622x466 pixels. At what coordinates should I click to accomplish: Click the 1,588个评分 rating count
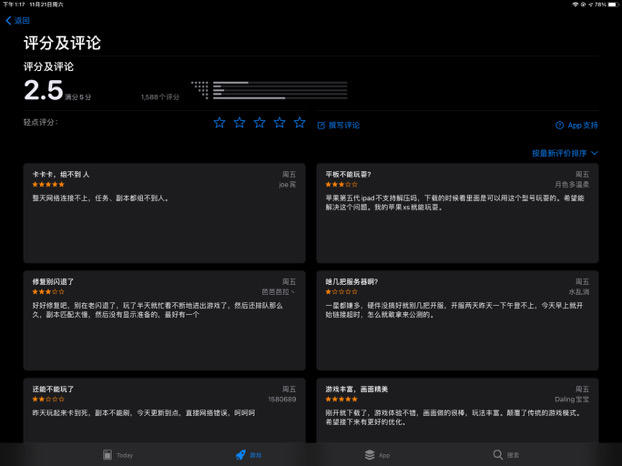coord(160,97)
